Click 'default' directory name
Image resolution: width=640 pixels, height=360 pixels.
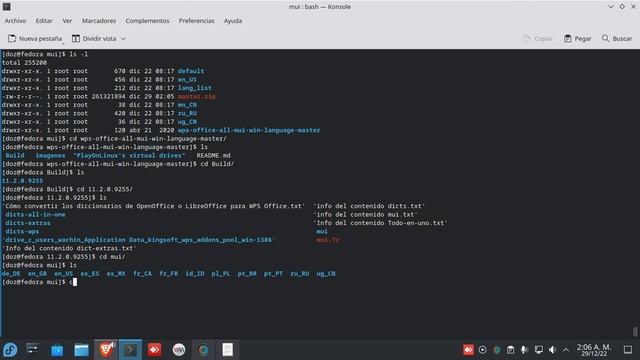tap(191, 71)
